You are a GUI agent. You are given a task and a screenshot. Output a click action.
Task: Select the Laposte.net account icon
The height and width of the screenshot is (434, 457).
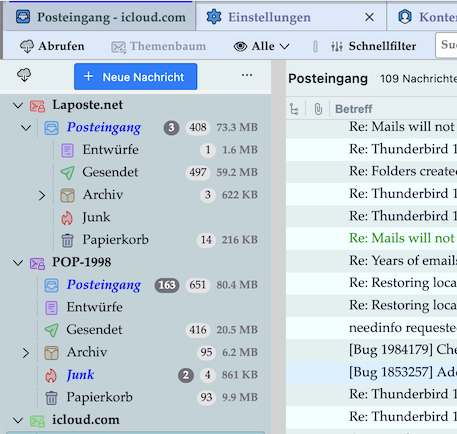37,106
